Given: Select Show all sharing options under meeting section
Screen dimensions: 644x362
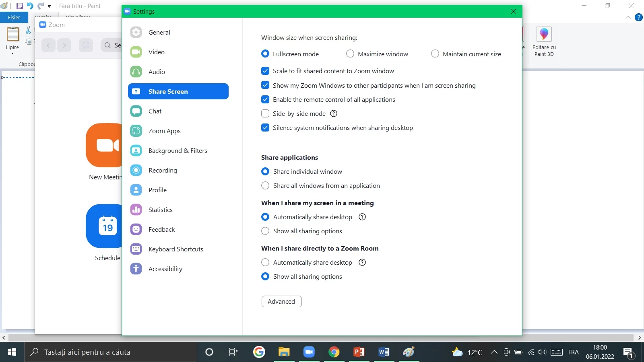Looking at the screenshot, I should 265,231.
